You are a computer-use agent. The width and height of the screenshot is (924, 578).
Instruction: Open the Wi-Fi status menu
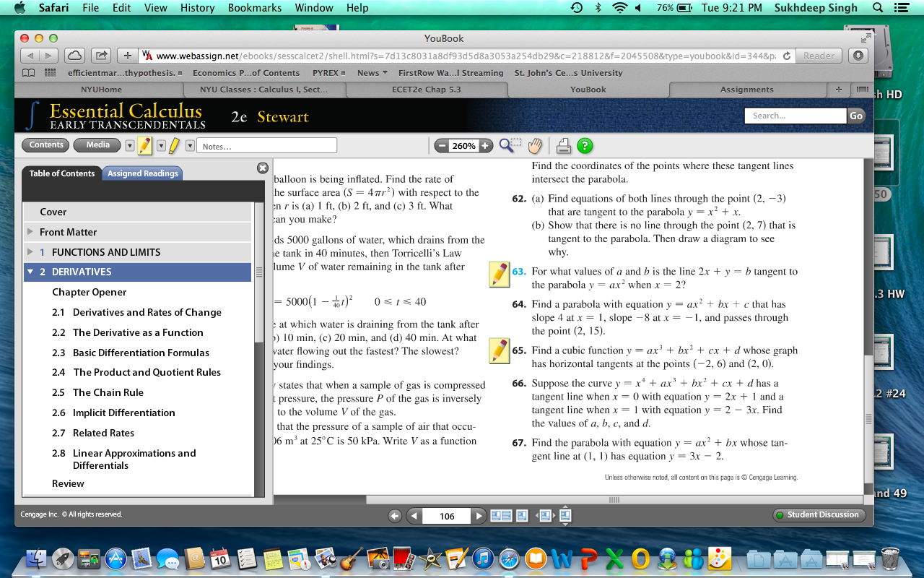tap(619, 8)
